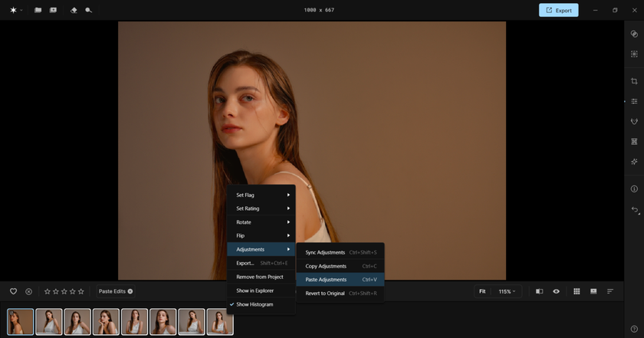Image resolution: width=644 pixels, height=338 pixels.
Task: Open the 115% zoom dropdown
Action: [507, 291]
